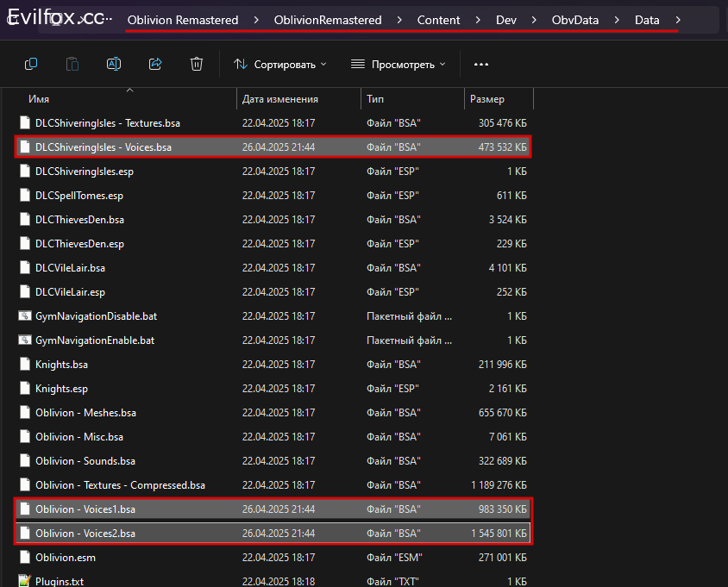Click the Copy icon in toolbar

point(31,64)
